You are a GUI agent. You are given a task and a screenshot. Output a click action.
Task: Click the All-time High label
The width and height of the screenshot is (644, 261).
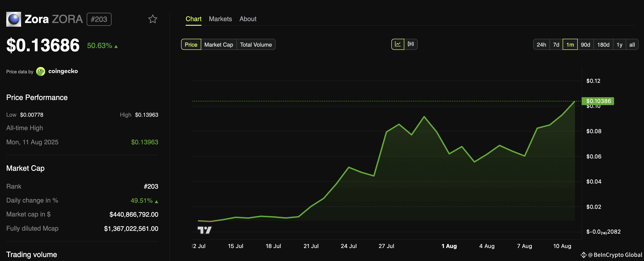tap(25, 128)
